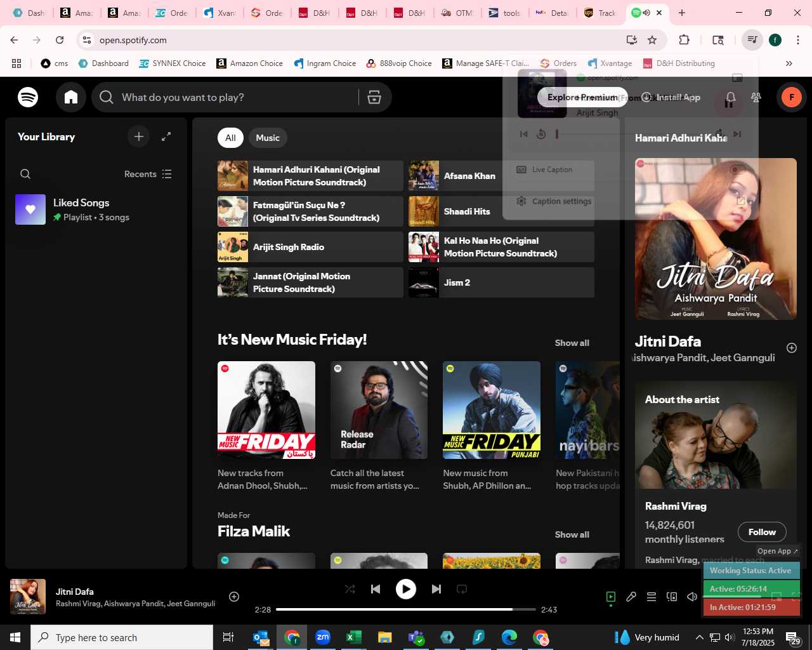
Task: Open Jitni Dafa title in now playing bar
Action: pos(75,592)
